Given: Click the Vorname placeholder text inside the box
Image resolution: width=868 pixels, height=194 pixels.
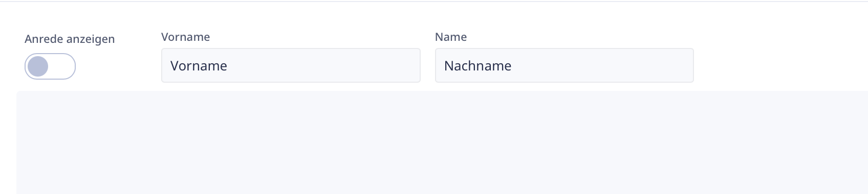Looking at the screenshot, I should click(199, 66).
